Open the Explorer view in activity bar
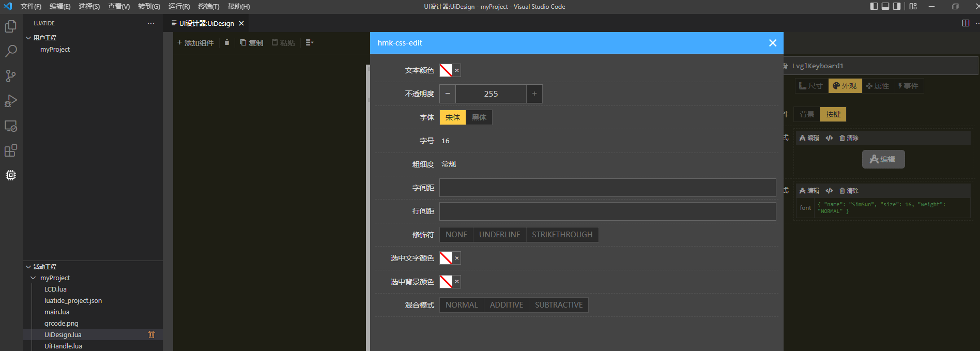The width and height of the screenshot is (980, 351). 11,26
